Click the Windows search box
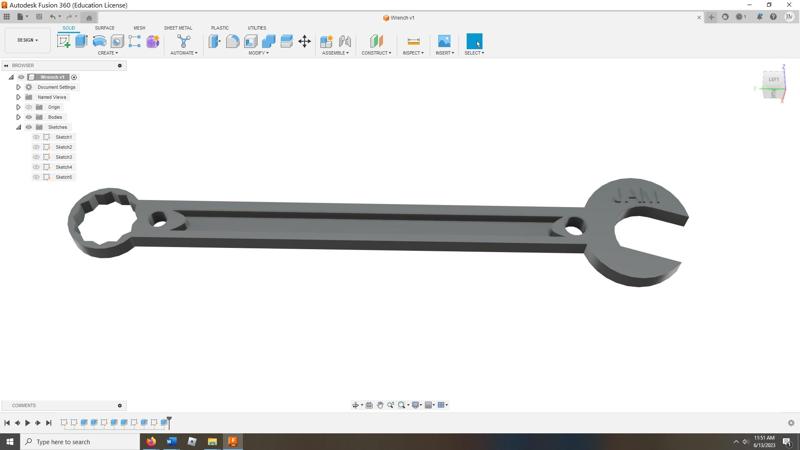Image resolution: width=800 pixels, height=450 pixels. tap(80, 442)
